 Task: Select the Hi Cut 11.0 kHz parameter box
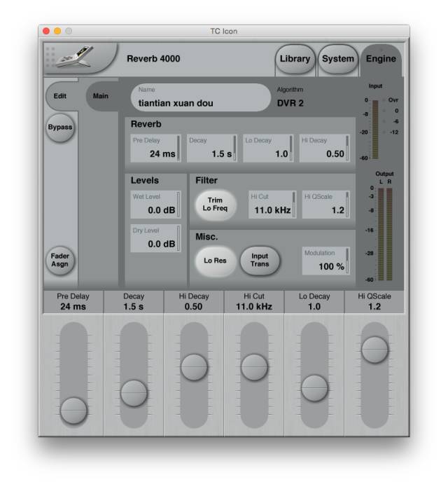pos(272,205)
